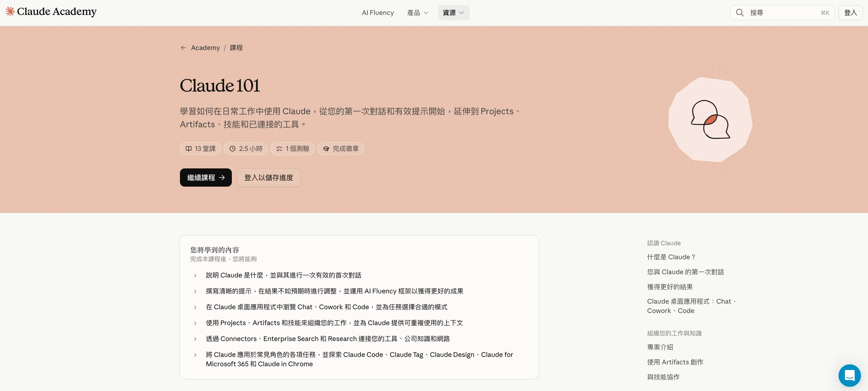The width and height of the screenshot is (868, 391).
Task: Open lesson 獲得更好的結果
Action: (x=670, y=287)
